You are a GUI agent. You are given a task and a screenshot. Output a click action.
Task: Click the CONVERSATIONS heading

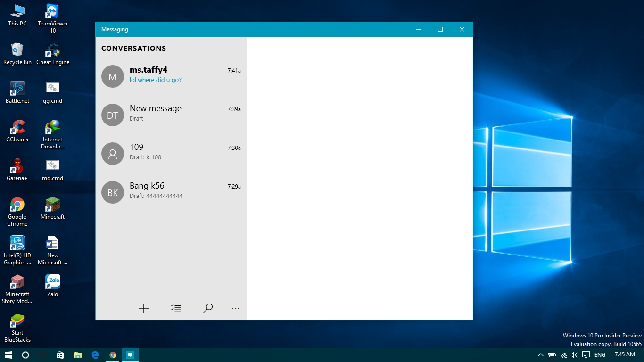coord(134,49)
